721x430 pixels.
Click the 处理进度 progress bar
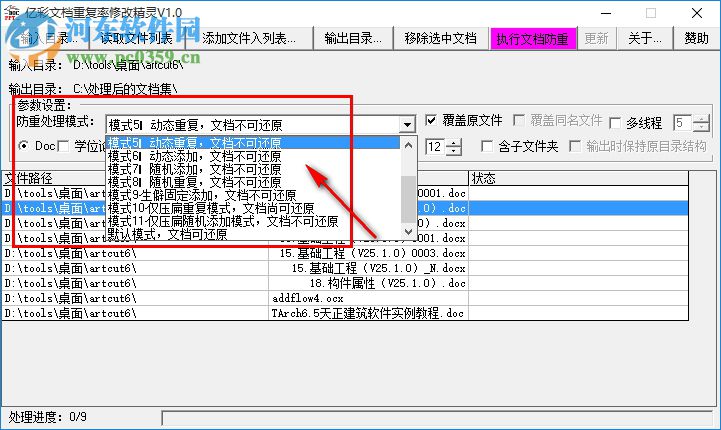[x=437, y=418]
